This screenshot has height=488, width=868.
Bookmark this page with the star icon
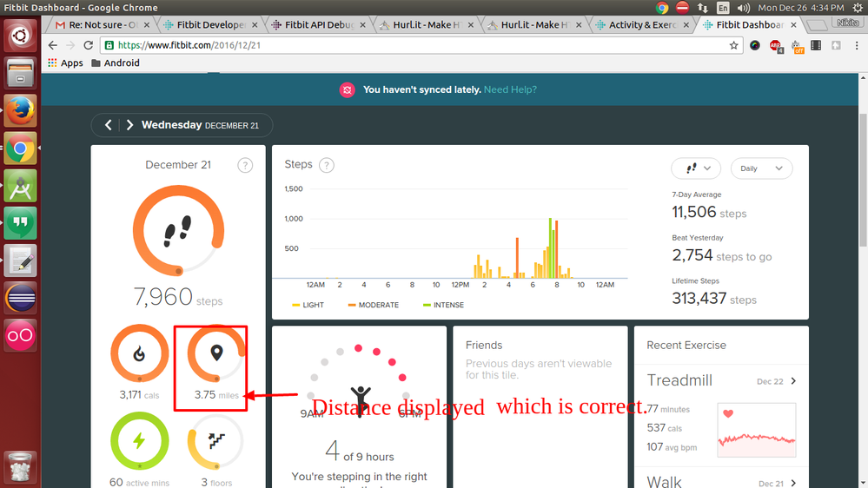[735, 45]
